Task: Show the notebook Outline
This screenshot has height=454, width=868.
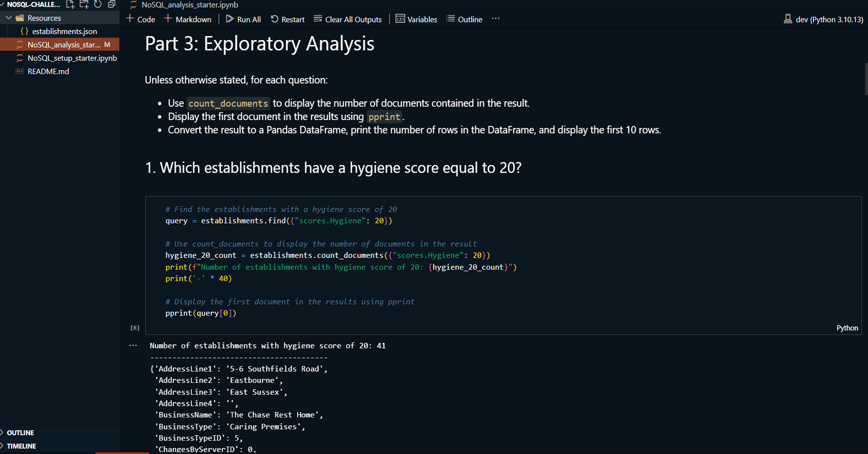Action: point(464,19)
